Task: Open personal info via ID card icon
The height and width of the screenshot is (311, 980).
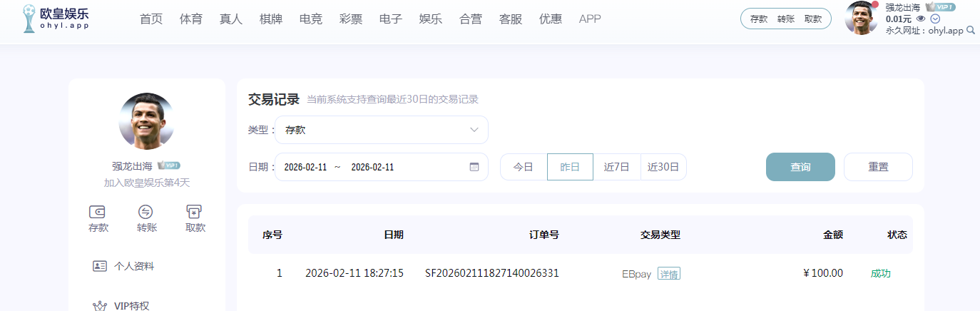Action: [x=100, y=266]
